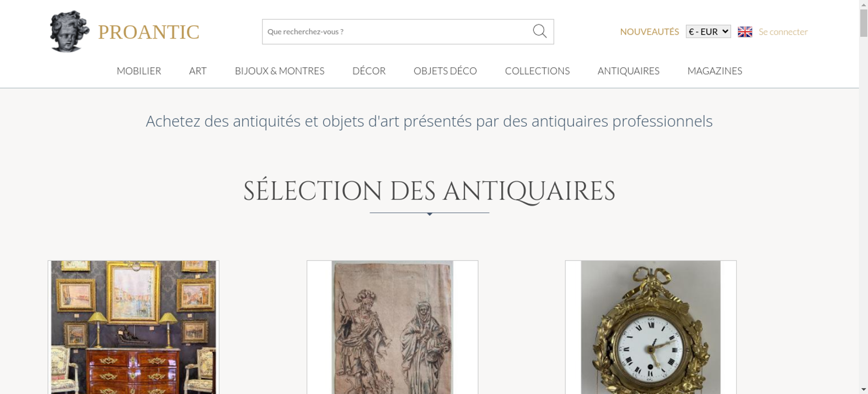
Task: Open the MAGAZINES menu item
Action: (715, 71)
